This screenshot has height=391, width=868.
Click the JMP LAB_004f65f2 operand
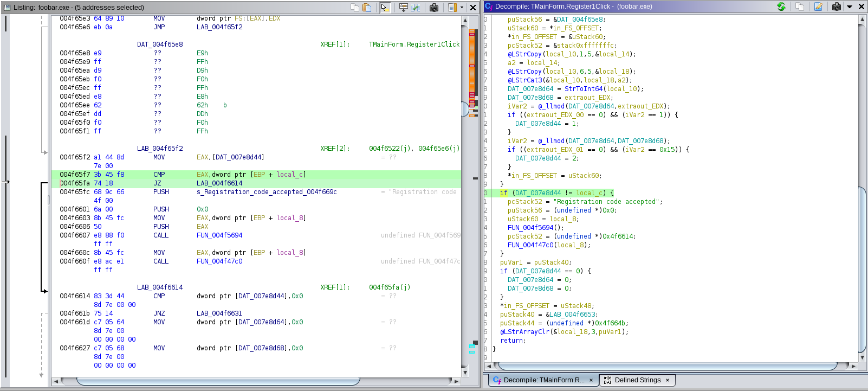pyautogui.click(x=219, y=27)
